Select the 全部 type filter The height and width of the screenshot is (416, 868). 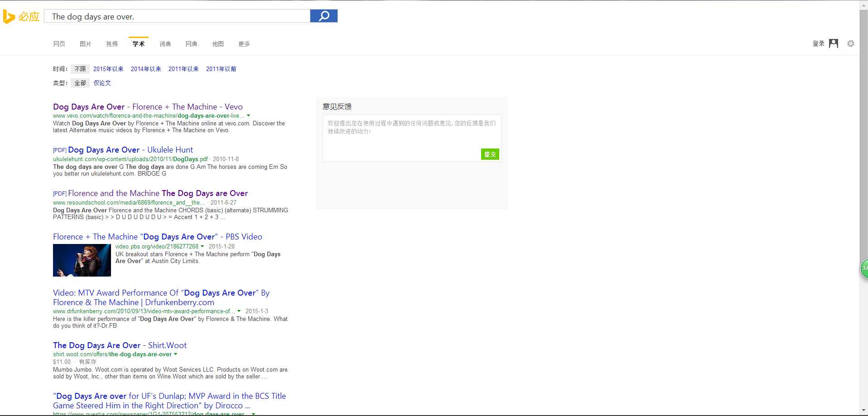80,83
